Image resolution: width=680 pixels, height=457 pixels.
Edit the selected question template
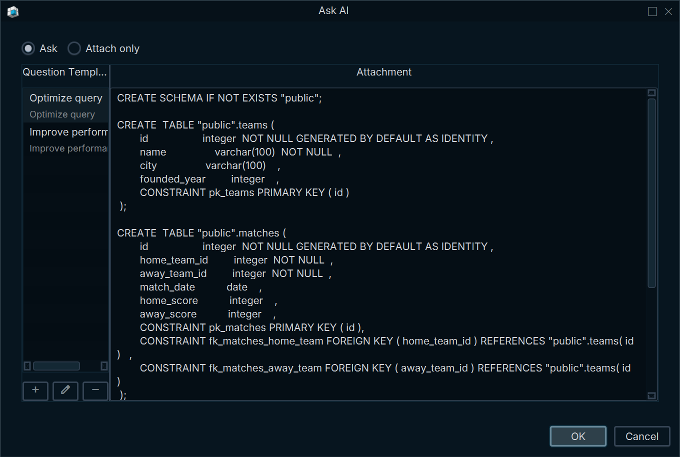tap(65, 390)
